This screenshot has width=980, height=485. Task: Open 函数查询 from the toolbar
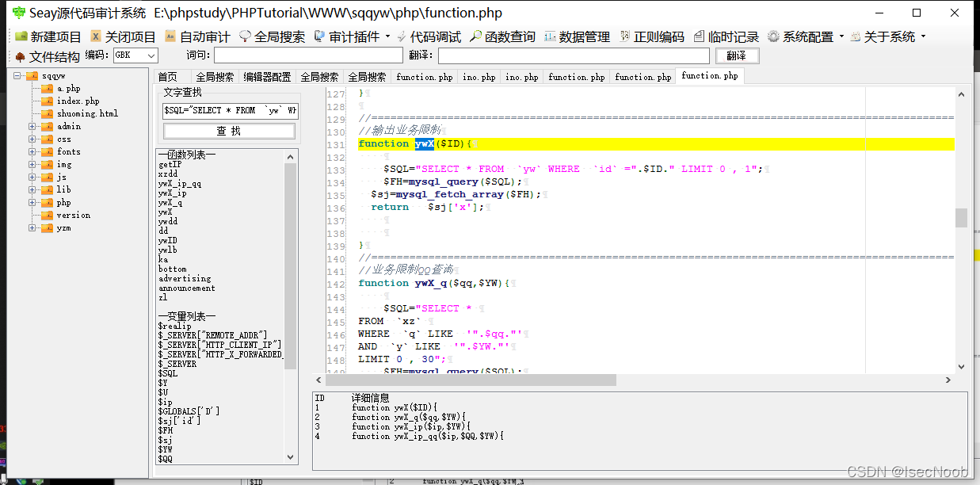coord(502,36)
